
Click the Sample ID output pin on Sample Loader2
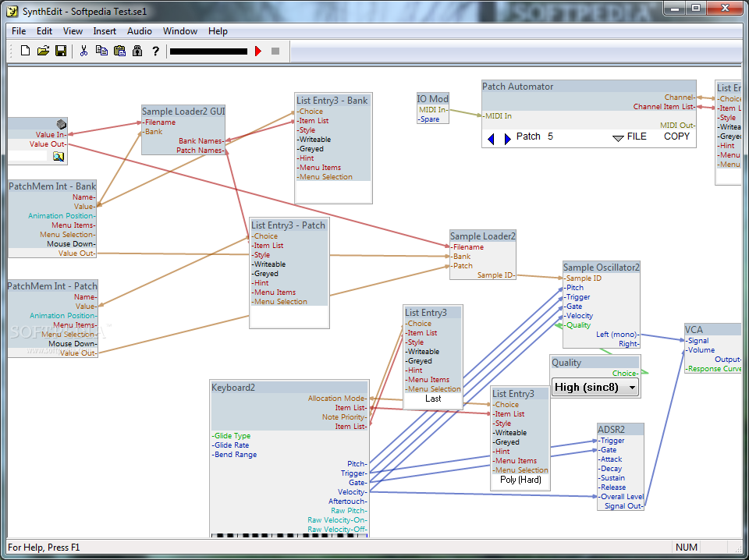coord(496,275)
